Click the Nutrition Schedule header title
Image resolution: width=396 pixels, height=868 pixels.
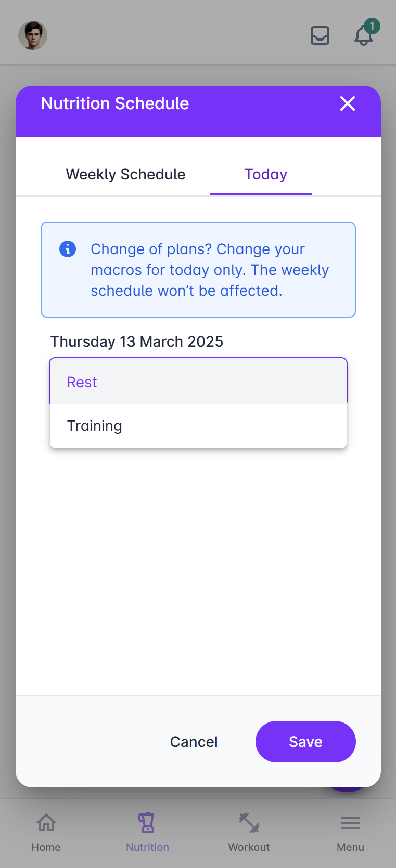pos(115,103)
